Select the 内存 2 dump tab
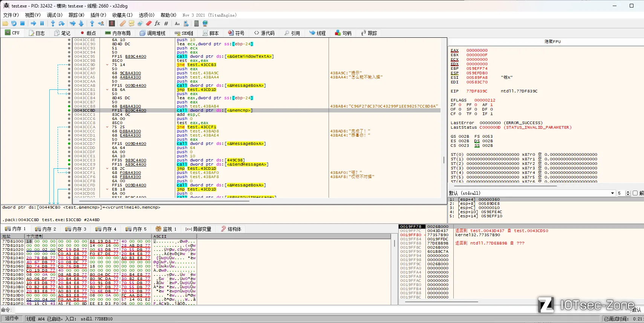 point(46,229)
